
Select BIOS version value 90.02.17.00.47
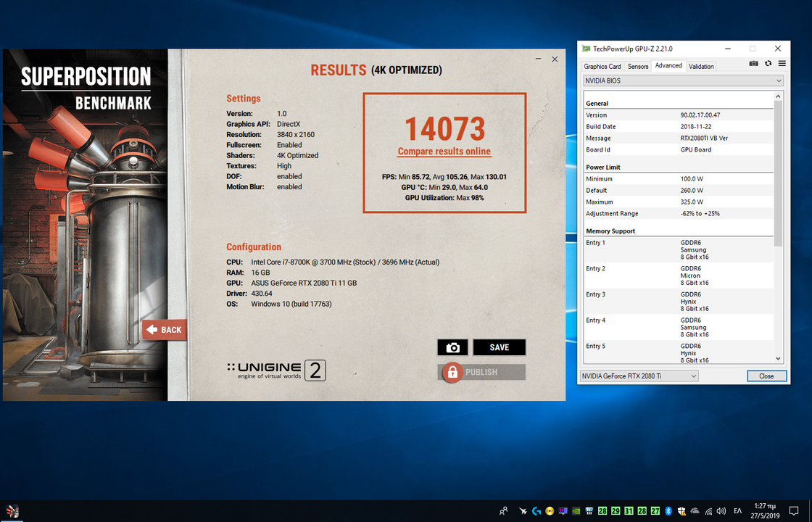700,115
